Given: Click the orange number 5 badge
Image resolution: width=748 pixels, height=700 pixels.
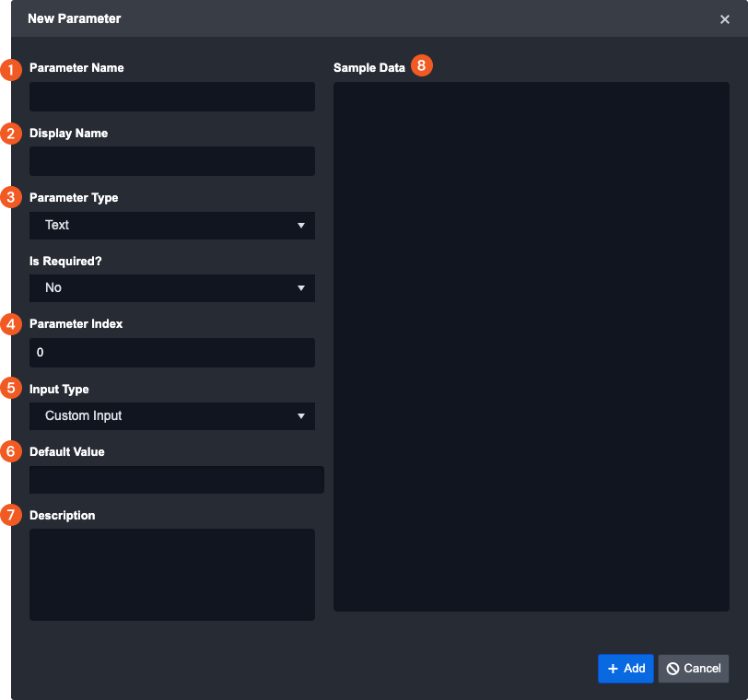Looking at the screenshot, I should point(11,389).
